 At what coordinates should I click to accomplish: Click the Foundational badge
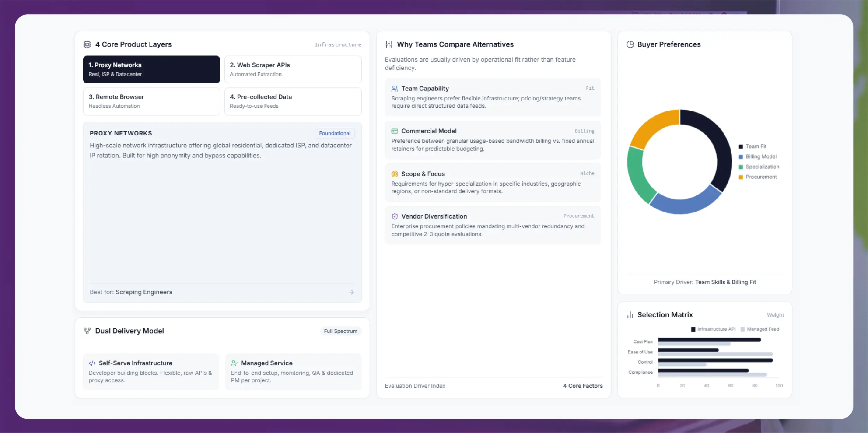coord(335,133)
